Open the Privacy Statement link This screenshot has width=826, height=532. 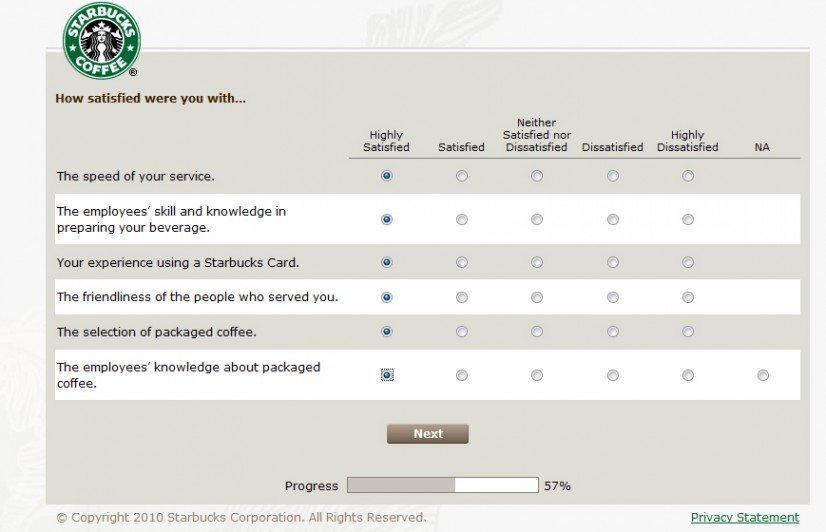[x=745, y=518]
